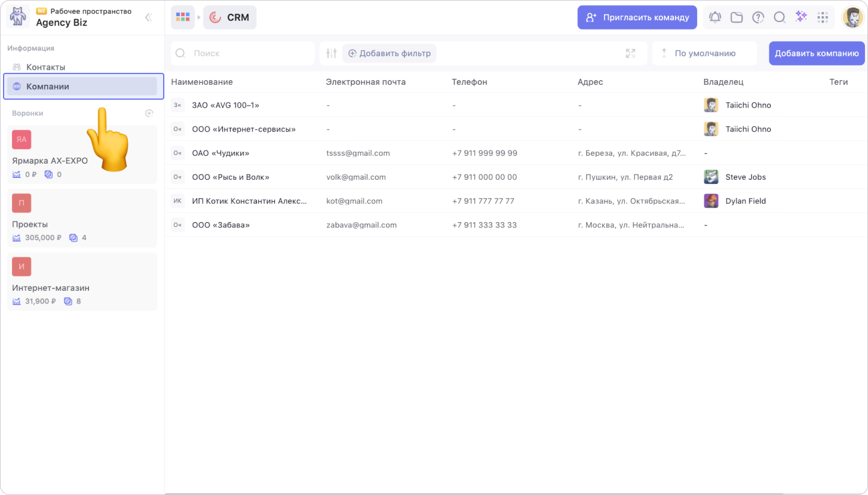Click the global search magnifier icon

[x=780, y=17]
